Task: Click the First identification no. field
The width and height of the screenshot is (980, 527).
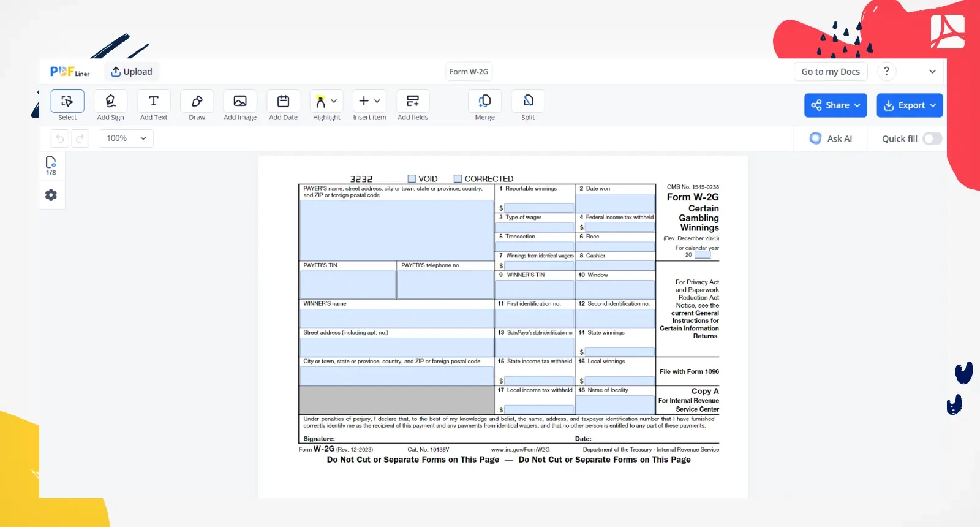Action: coord(535,318)
